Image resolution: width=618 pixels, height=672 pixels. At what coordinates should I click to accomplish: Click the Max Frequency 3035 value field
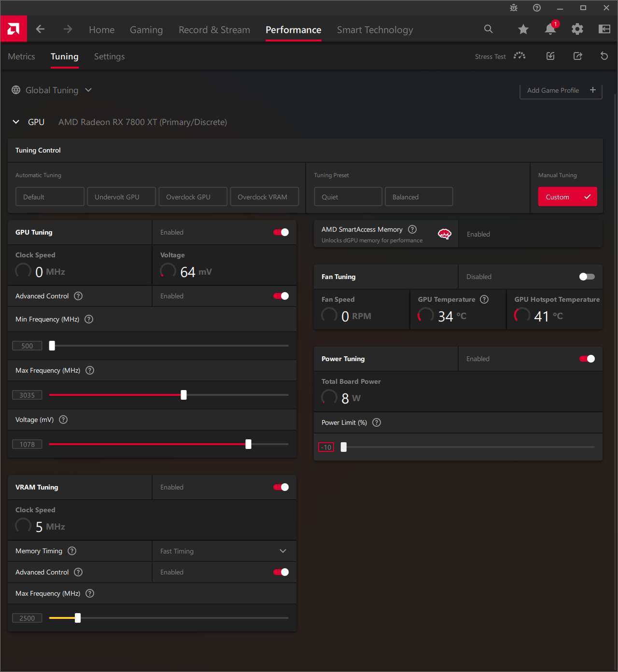pos(27,395)
